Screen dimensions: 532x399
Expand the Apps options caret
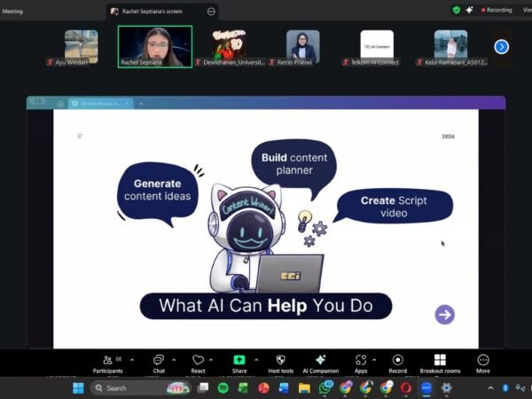pos(374,360)
